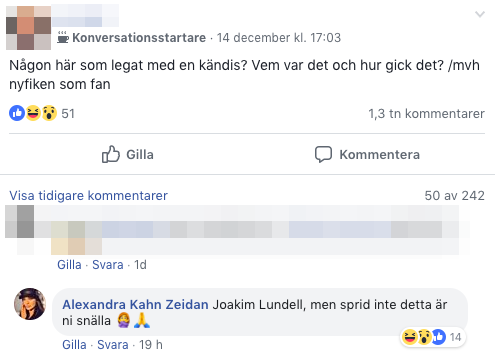The height and width of the screenshot is (363, 495).
Task: Open the Alexandra Kahn Zeidan name link
Action: [x=135, y=305]
